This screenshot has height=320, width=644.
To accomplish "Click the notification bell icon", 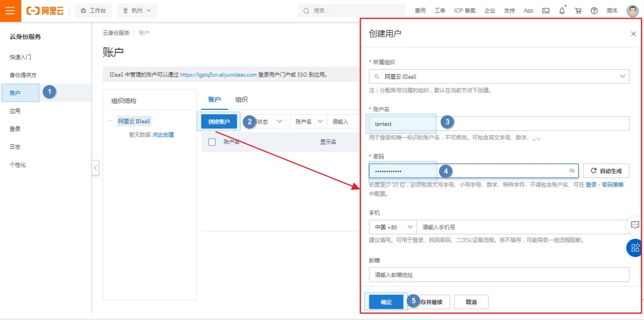I will 562,10.
